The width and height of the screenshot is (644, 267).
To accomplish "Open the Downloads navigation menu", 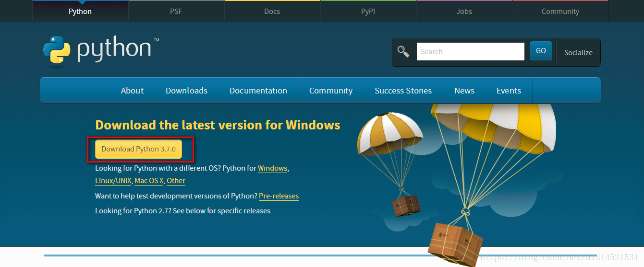I will pyautogui.click(x=186, y=91).
